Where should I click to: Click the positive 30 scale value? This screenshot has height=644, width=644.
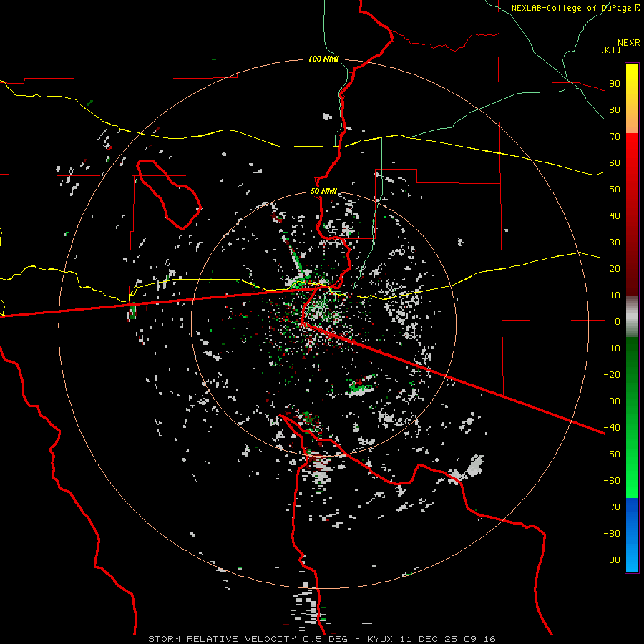click(x=615, y=243)
